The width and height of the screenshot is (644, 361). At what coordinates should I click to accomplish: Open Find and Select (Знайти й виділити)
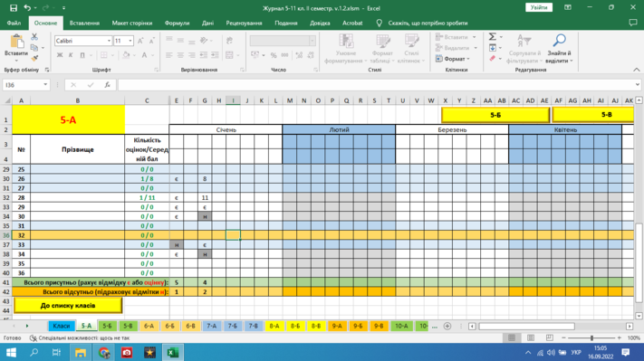click(559, 49)
